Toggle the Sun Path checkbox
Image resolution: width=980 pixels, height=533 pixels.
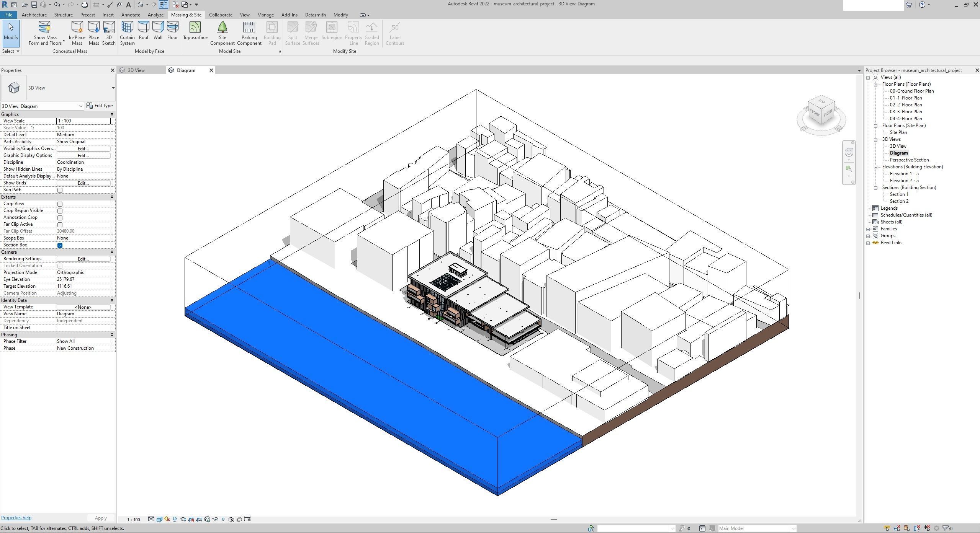[60, 190]
